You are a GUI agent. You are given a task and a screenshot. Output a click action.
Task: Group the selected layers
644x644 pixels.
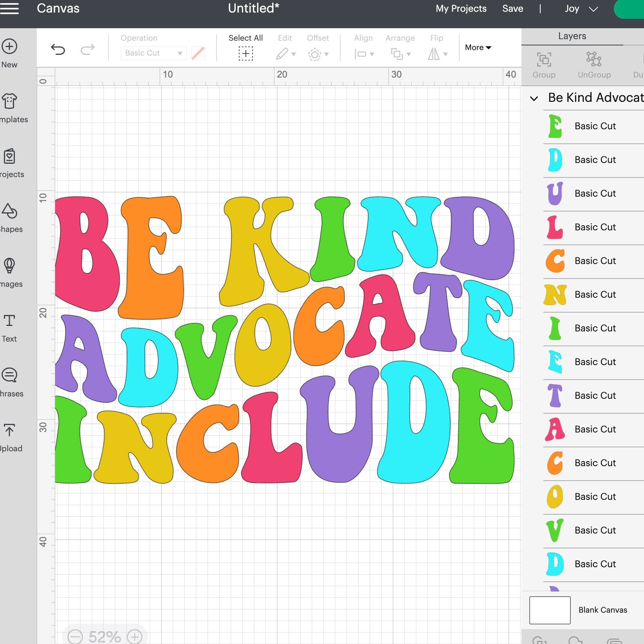[x=544, y=63]
